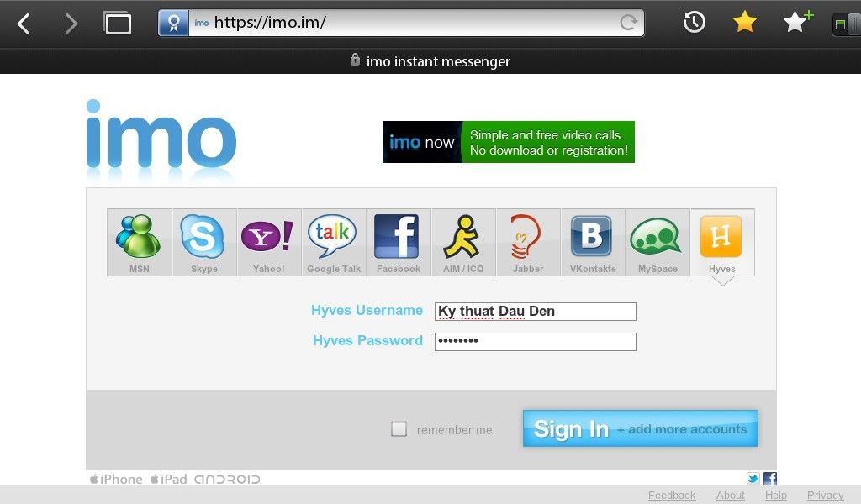Open the iPad app link

[x=168, y=480]
